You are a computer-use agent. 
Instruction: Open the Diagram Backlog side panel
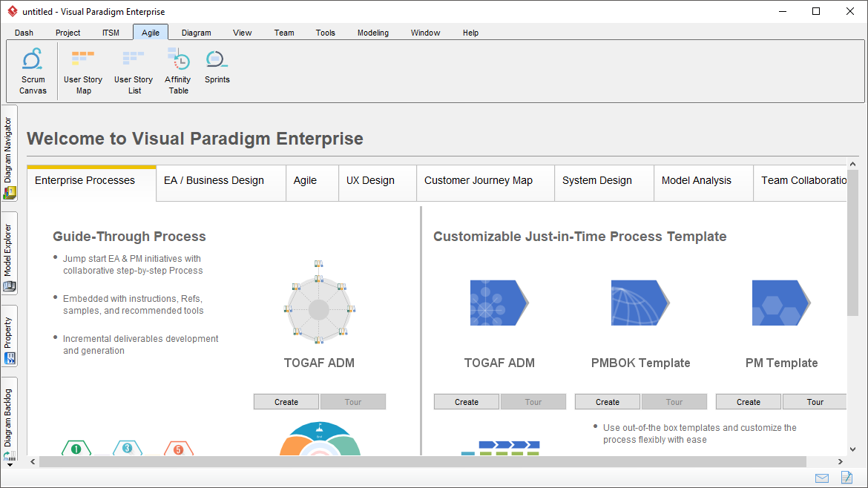tap(9, 419)
